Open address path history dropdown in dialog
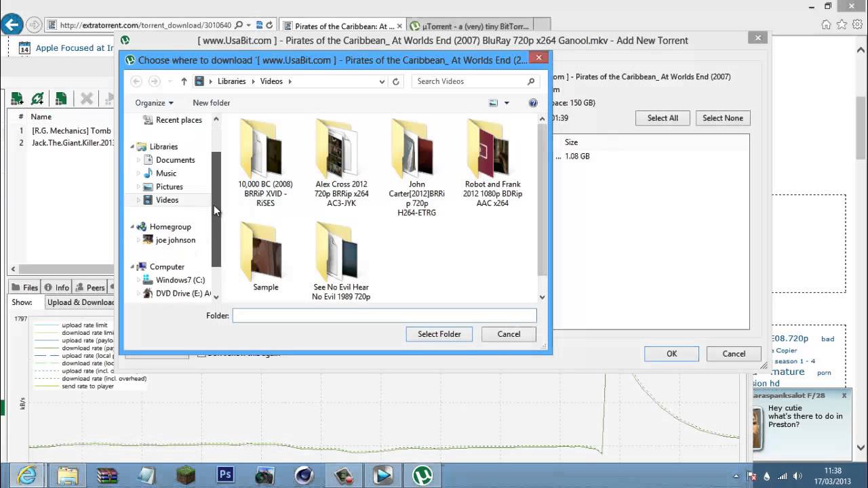This screenshot has height=488, width=868. [382, 81]
